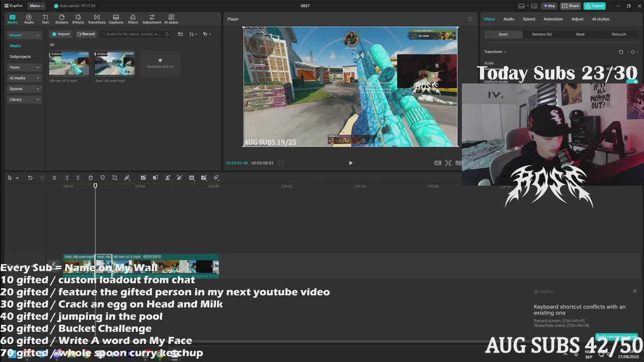Image resolution: width=644 pixels, height=362 pixels.
Task: Open the Media panel tab
Action: (x=13, y=19)
